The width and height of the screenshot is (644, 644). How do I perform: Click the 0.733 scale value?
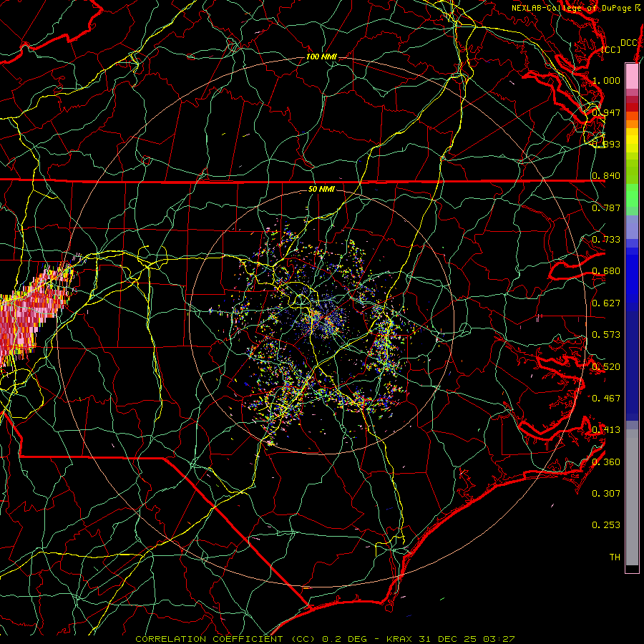click(x=606, y=239)
